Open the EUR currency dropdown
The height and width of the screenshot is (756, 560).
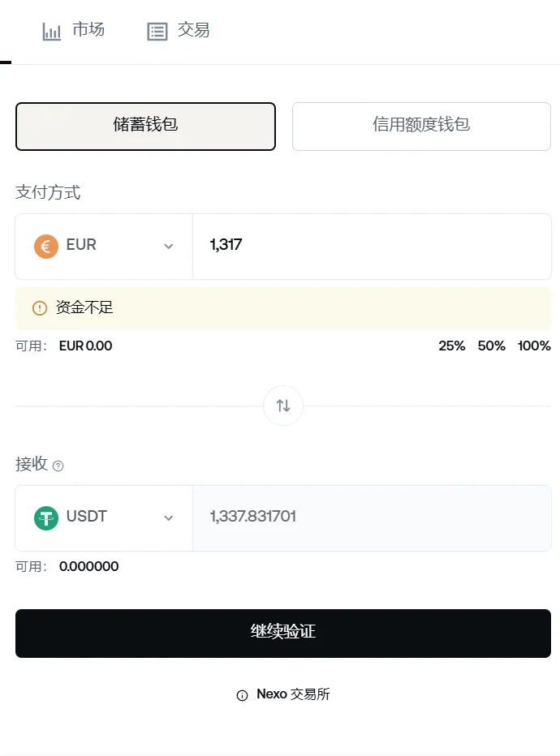point(168,246)
